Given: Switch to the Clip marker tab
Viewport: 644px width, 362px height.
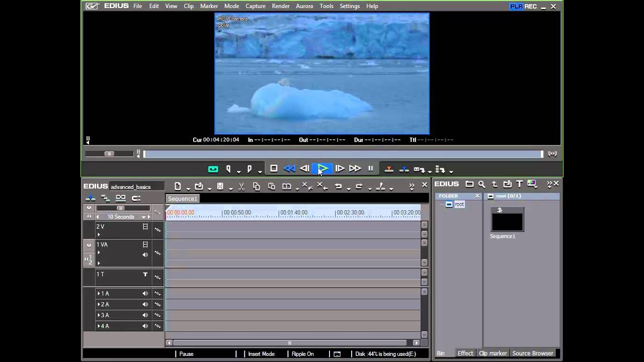Looking at the screenshot, I should tap(493, 353).
